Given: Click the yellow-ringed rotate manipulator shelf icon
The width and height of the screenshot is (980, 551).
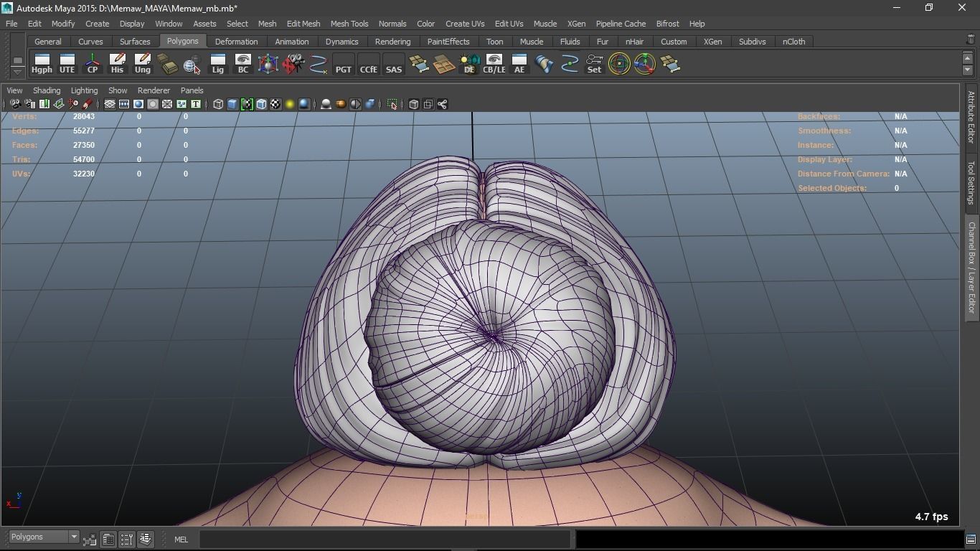Looking at the screenshot, I should tap(620, 64).
